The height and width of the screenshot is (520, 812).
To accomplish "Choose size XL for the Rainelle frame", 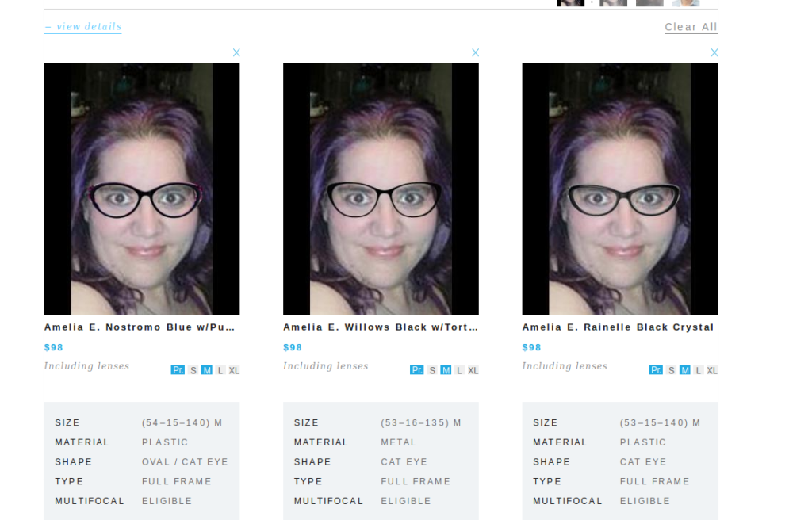I will tap(712, 370).
